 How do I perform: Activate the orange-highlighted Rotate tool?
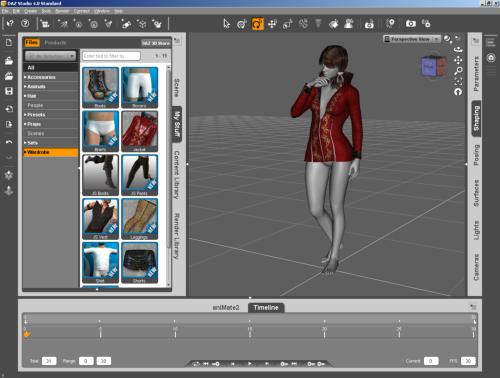click(258, 24)
